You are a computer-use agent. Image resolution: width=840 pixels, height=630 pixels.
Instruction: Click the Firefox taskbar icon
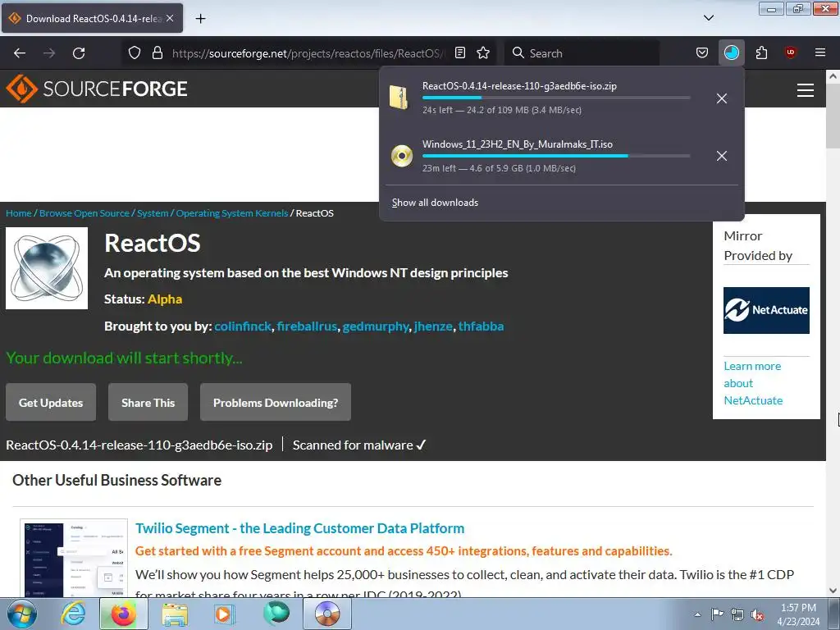point(124,614)
